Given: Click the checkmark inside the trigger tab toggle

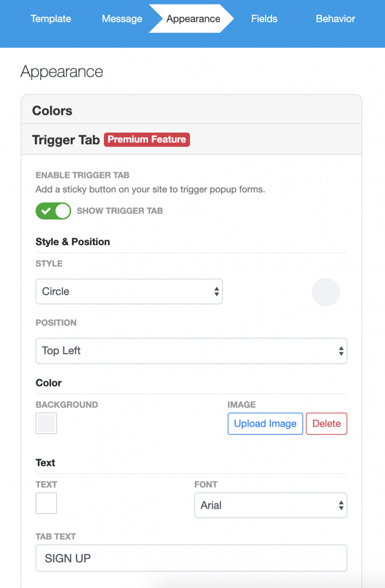Looking at the screenshot, I should click(47, 211).
